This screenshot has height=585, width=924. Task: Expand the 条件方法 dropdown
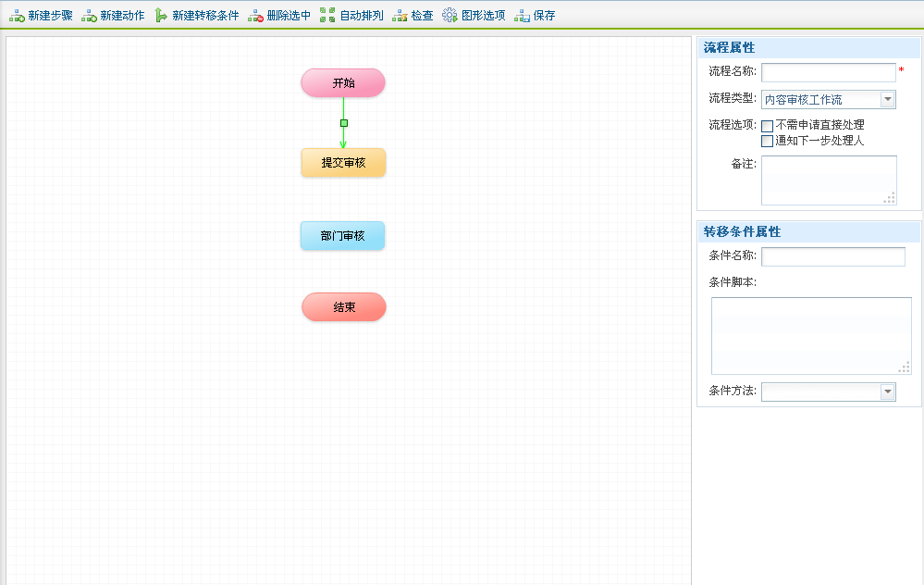[888, 392]
